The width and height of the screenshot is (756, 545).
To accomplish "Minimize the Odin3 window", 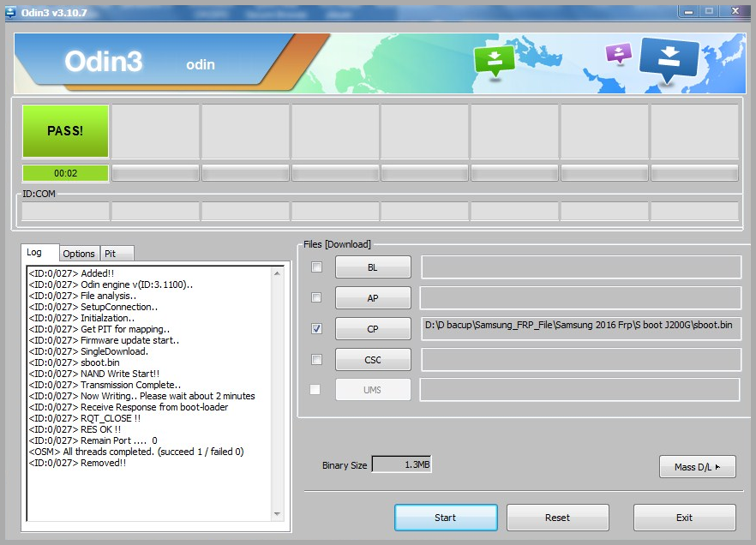I will click(688, 11).
